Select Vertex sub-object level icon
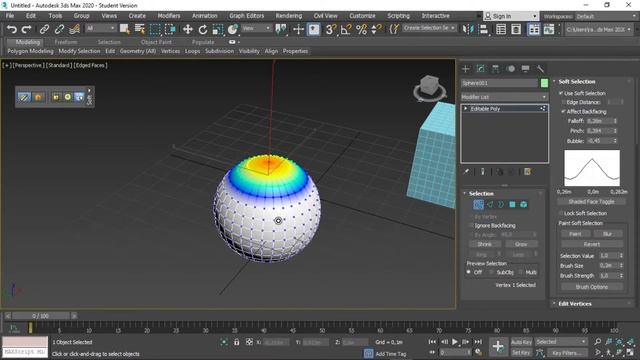 (x=478, y=204)
